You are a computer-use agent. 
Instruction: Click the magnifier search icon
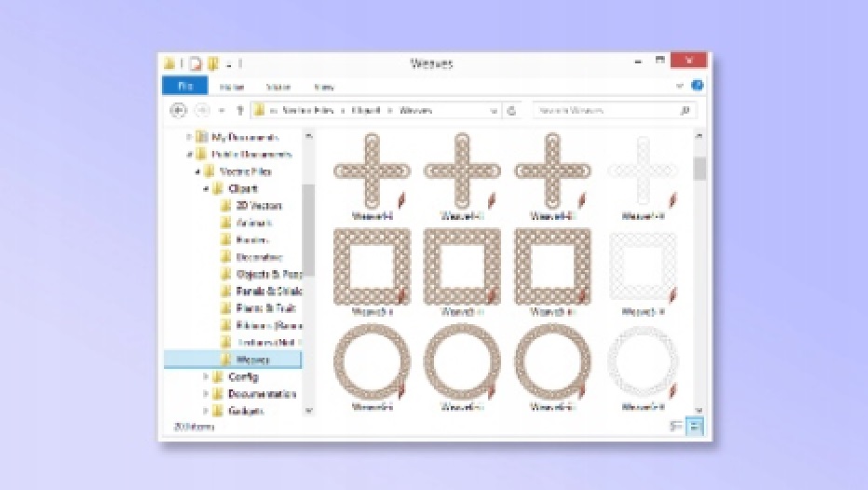[685, 111]
